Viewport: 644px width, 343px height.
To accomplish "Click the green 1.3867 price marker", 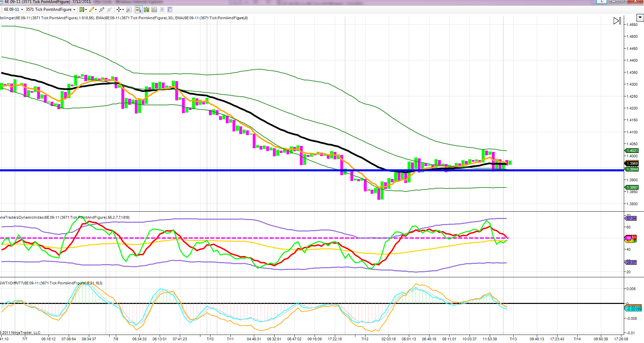I will (632, 187).
